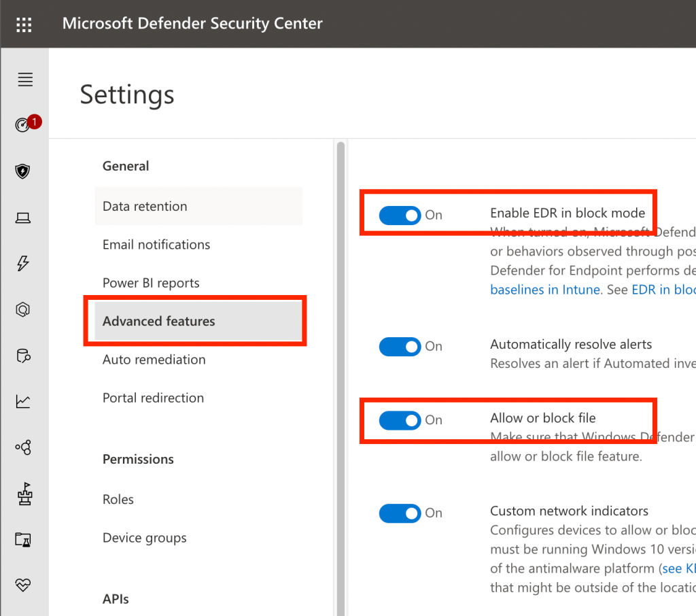
Task: Click the 'Automatically resolve alerts' label
Action: coord(571,344)
